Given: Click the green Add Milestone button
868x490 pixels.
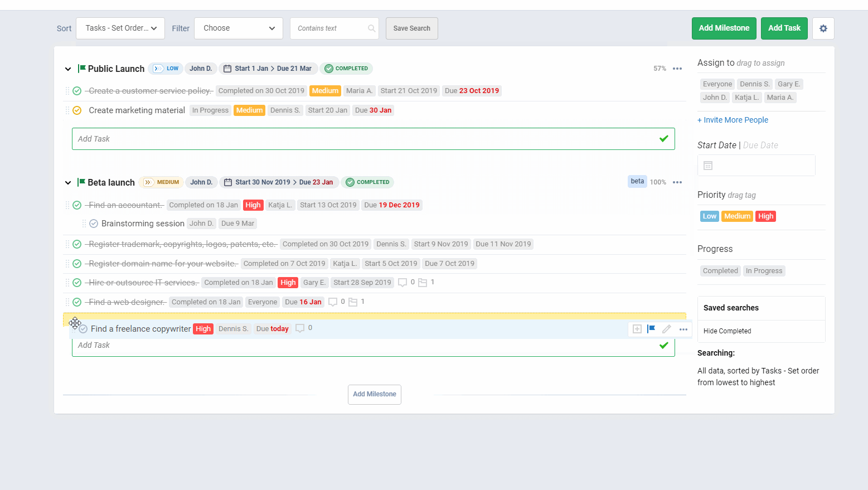Looking at the screenshot, I should coord(724,28).
